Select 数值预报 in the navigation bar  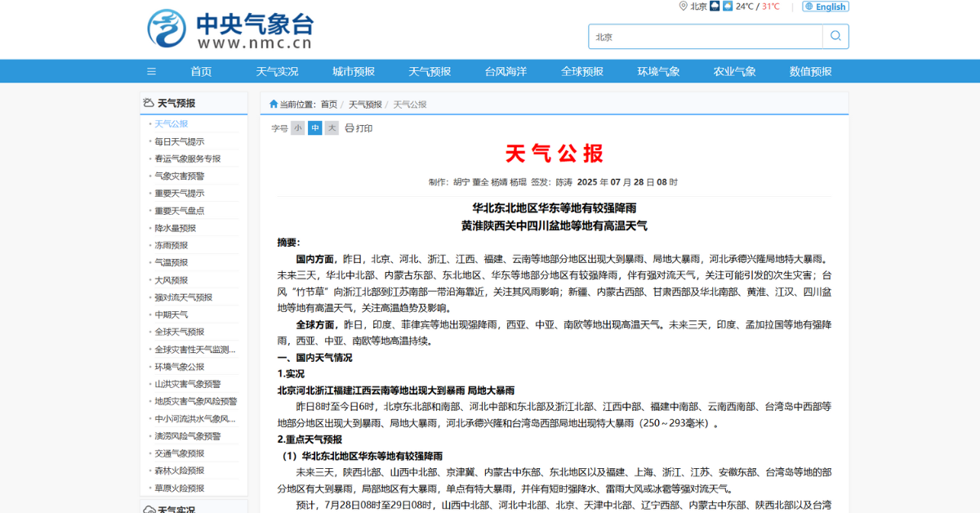[x=810, y=71]
